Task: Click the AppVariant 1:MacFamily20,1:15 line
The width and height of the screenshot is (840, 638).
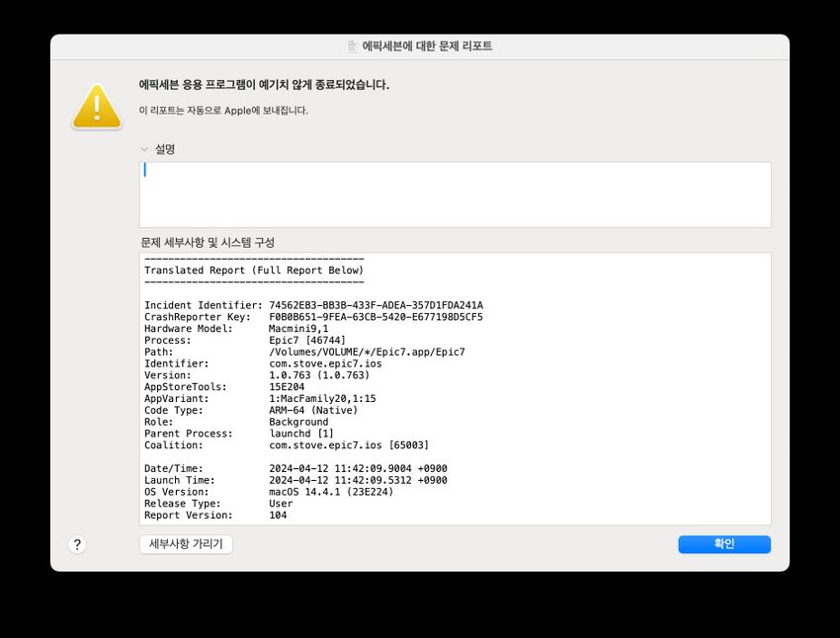Action: [260, 399]
